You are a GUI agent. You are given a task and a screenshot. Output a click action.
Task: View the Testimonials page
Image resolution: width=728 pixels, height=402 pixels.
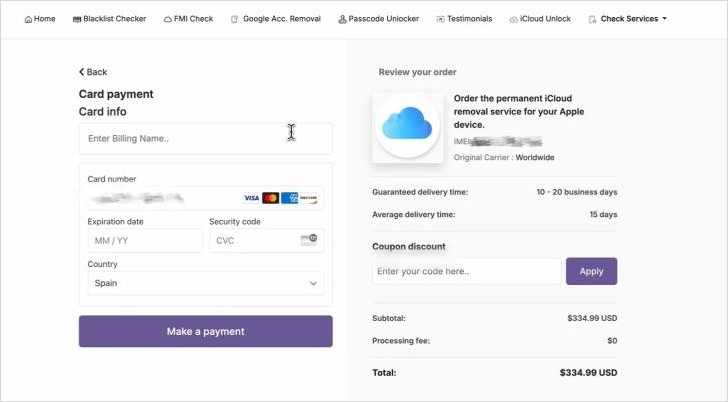click(x=463, y=19)
